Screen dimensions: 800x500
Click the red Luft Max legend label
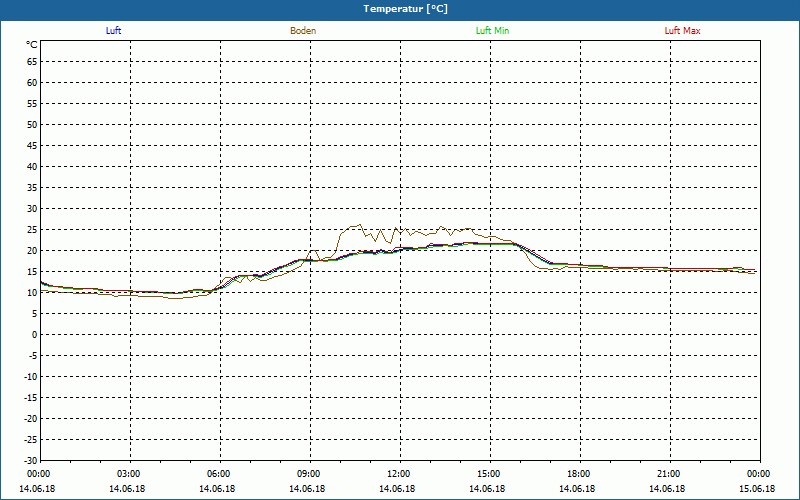[x=682, y=31]
